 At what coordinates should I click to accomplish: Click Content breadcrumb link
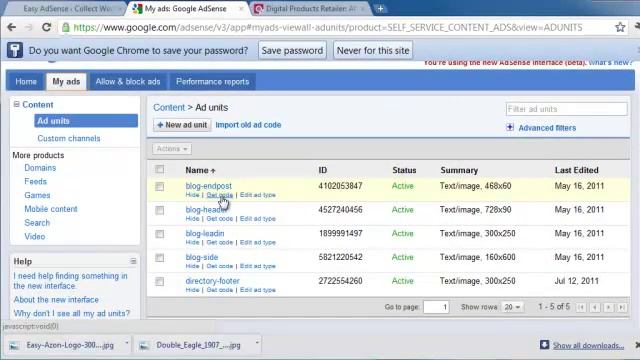point(169,107)
